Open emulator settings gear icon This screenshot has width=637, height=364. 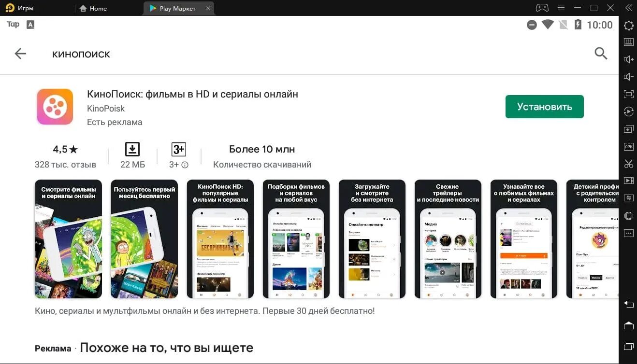pyautogui.click(x=628, y=26)
